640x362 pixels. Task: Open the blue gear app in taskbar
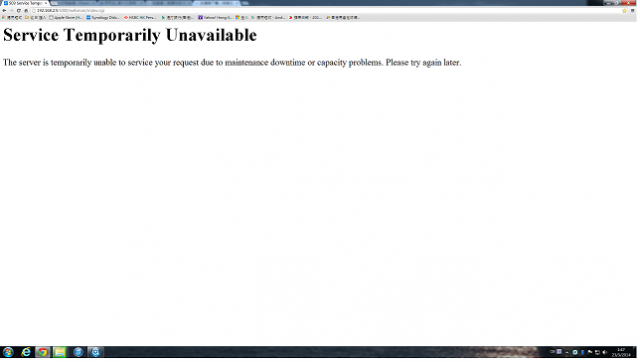tap(95, 352)
